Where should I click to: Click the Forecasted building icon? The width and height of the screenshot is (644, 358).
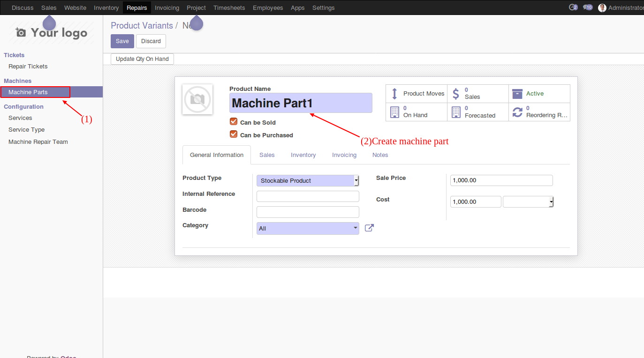(456, 112)
